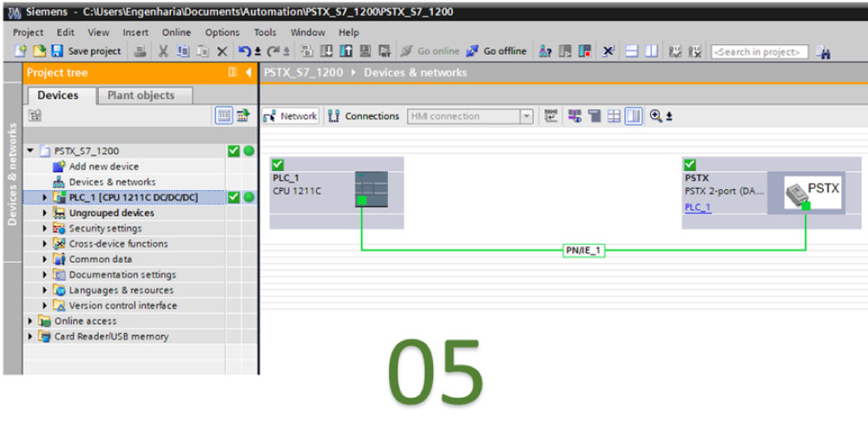868x425 pixels.
Task: Select the PN/IE_1 network label
Action: (583, 250)
